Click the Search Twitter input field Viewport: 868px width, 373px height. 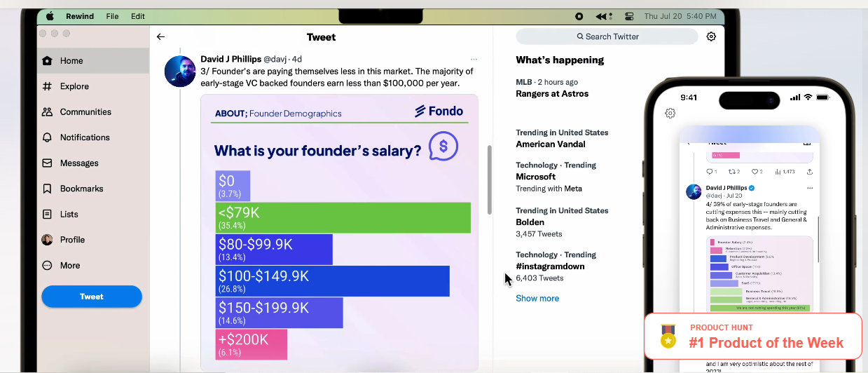(607, 36)
